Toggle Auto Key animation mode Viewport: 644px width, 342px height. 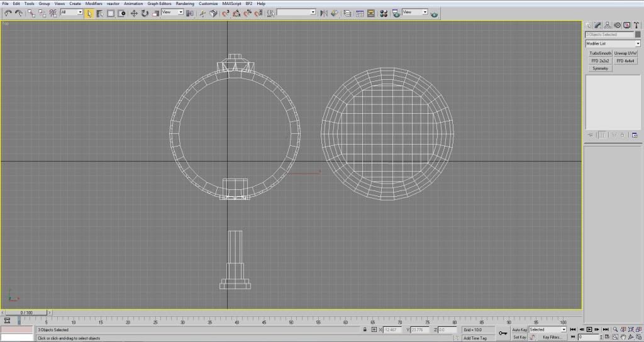[519, 329]
